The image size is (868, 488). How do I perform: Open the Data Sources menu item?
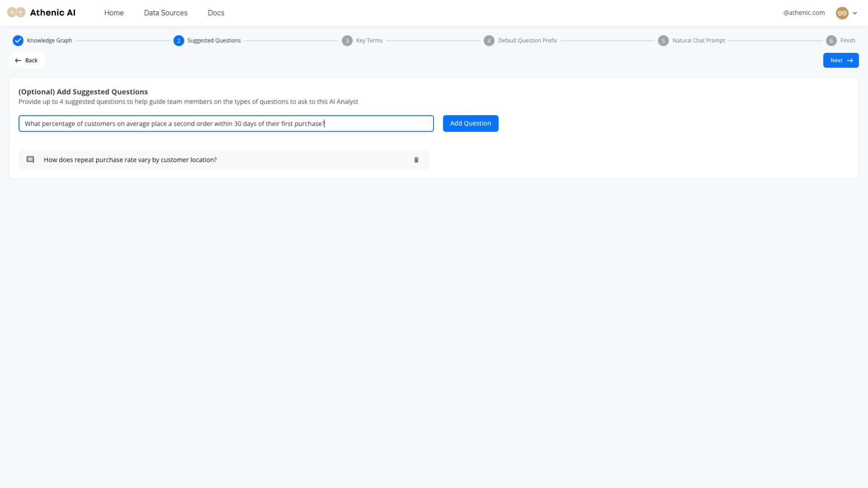(165, 13)
